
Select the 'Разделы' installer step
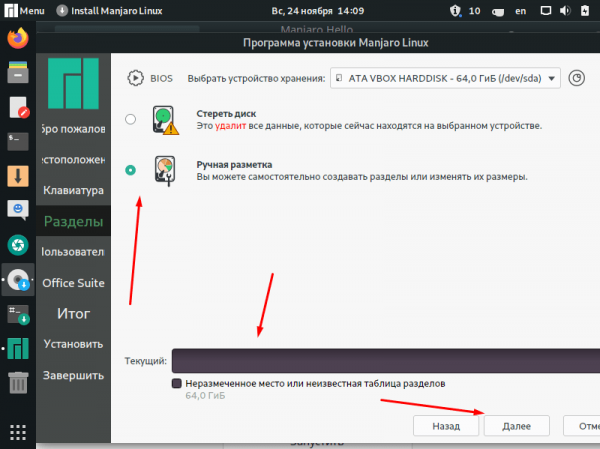[x=73, y=221]
